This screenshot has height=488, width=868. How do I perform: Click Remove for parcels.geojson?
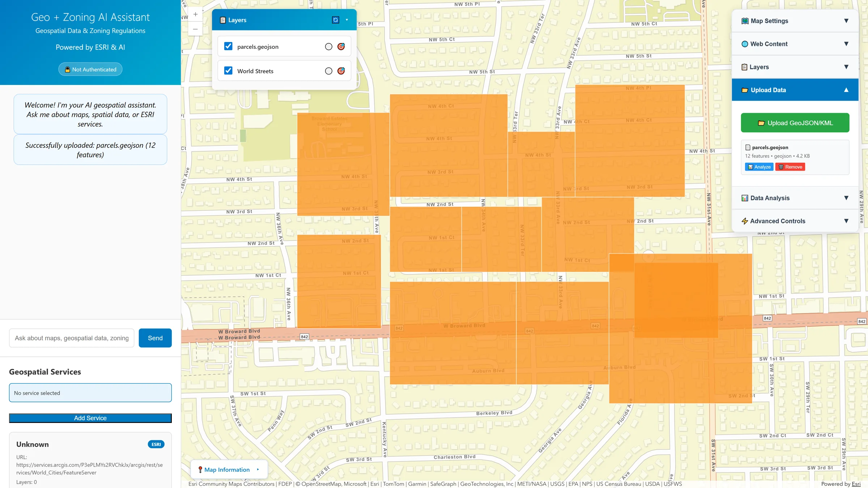click(790, 167)
